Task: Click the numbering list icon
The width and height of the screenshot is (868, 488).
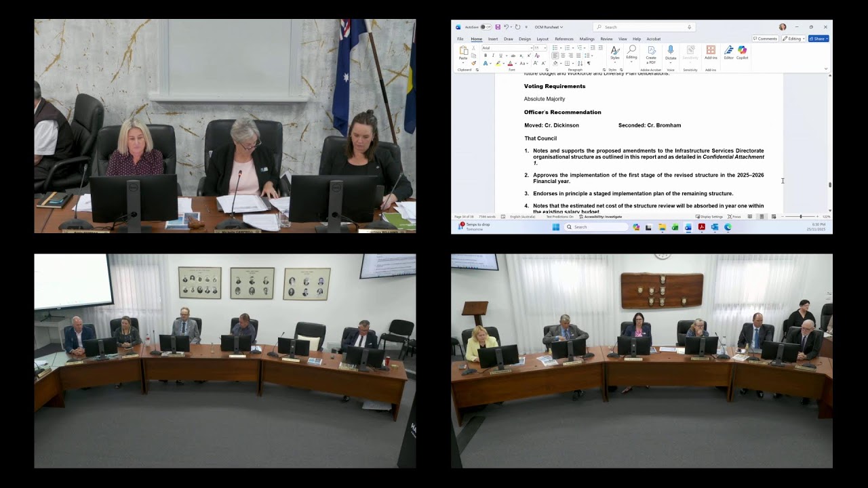Action: [567, 48]
